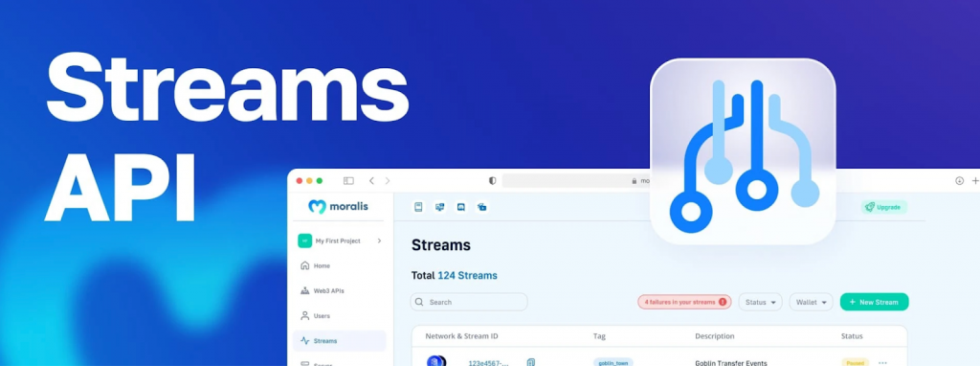980x366 pixels.
Task: Open the three-dots menu for Goblin Transfer Events
Action: (x=882, y=363)
